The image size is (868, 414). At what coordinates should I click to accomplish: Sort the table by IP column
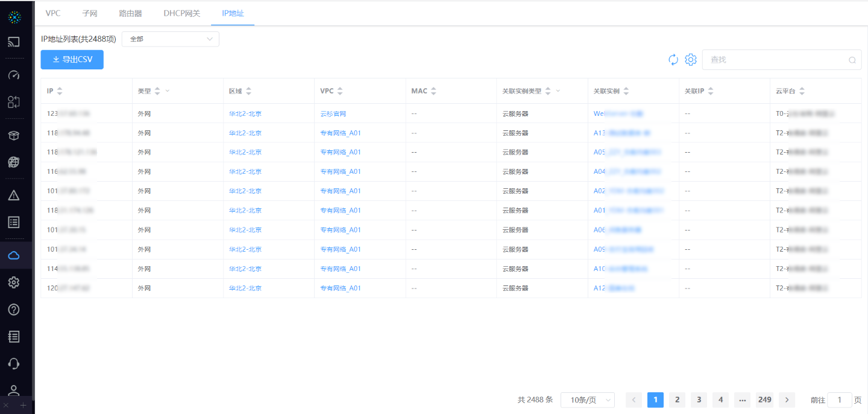59,91
